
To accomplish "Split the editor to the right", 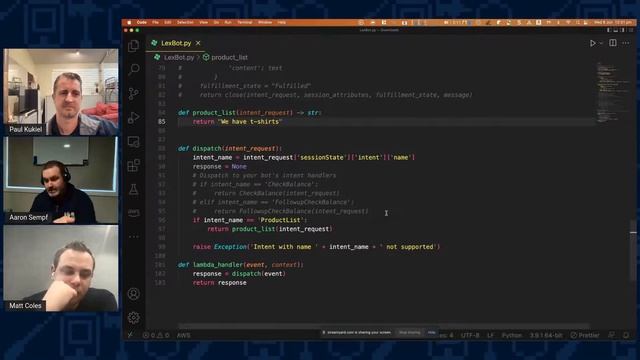I will point(613,43).
